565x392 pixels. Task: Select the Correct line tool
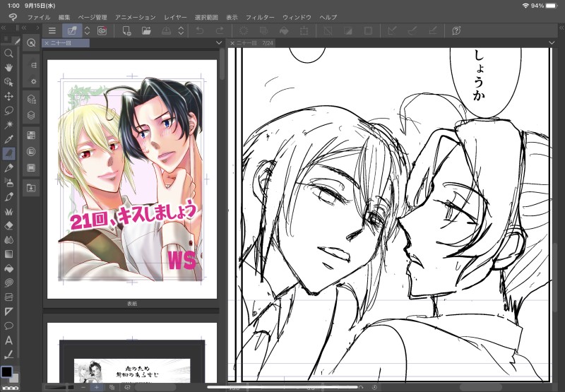pyautogui.click(x=8, y=355)
